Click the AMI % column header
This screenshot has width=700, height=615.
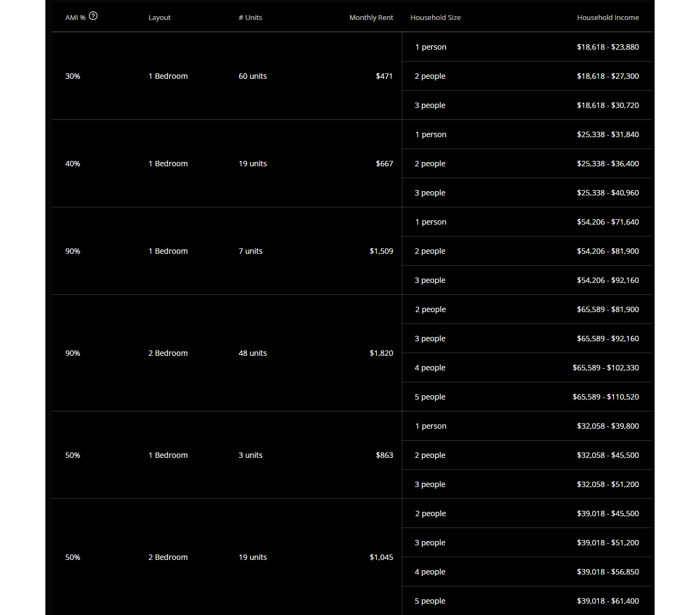coord(76,18)
